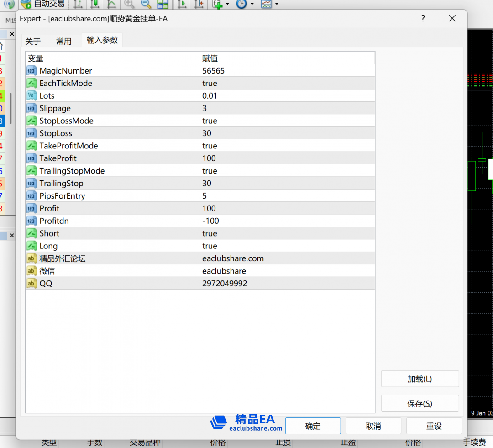Toggle the chart auto-scroll icon
Viewport: 493px width, 448px height.
[182, 4]
